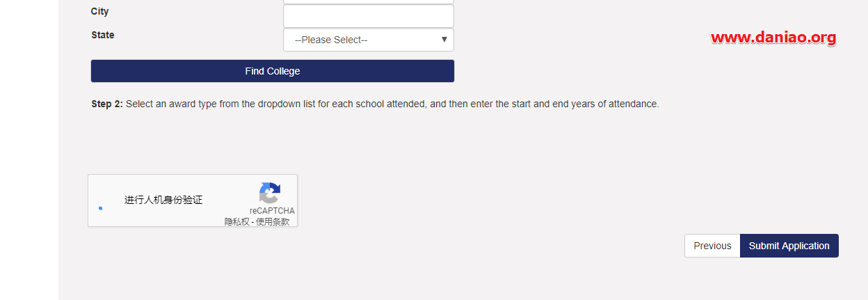Open the State dropdown list
The width and height of the screenshot is (868, 300).
point(369,40)
